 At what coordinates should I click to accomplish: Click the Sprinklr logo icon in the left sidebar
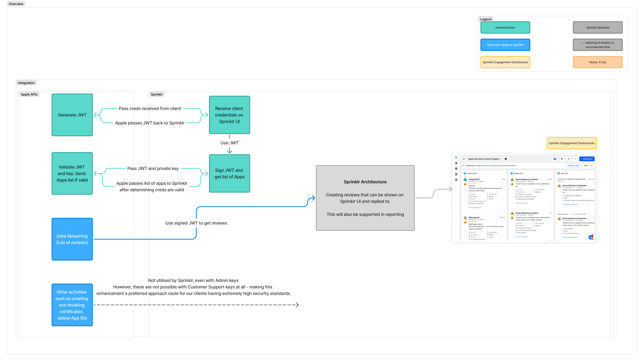click(x=456, y=158)
